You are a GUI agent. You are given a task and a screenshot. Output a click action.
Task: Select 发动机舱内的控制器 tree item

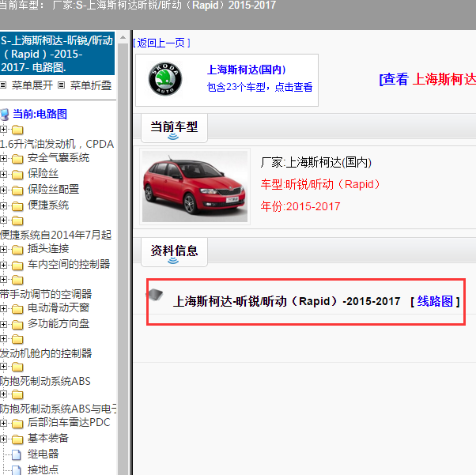click(46, 353)
